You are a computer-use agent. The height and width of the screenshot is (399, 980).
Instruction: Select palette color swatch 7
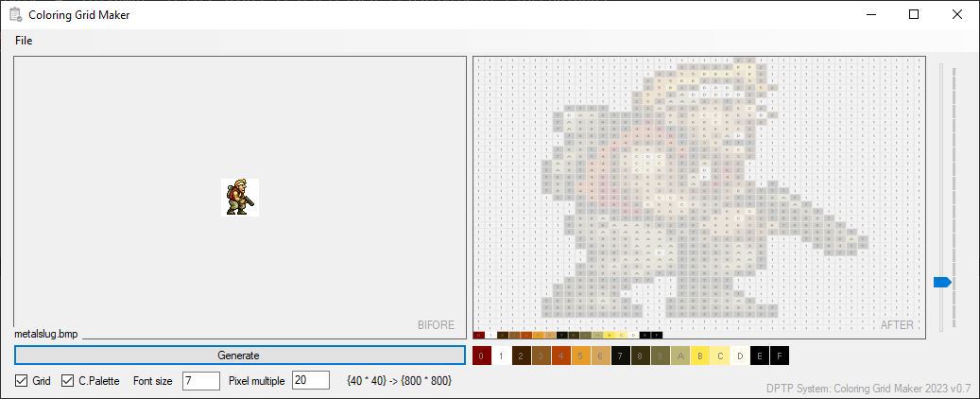(621, 356)
